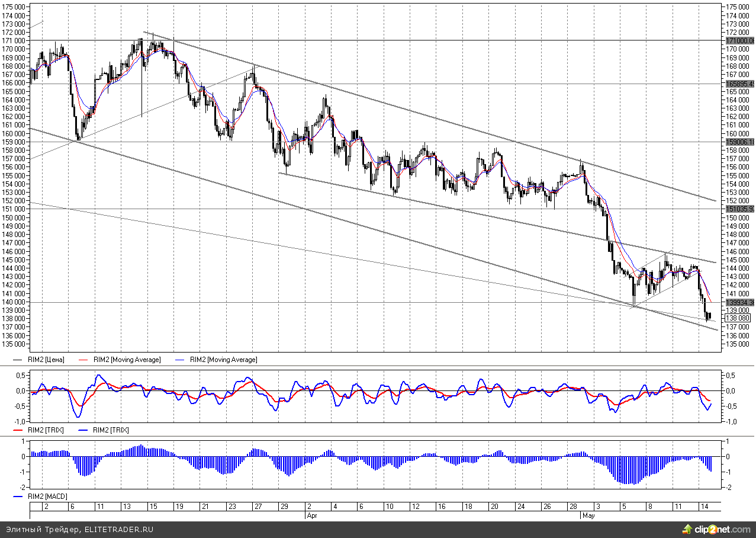Select the blue RIM2 [TRIX] legend entry
Image resolution: width=756 pixels, height=538 pixels.
[x=111, y=430]
